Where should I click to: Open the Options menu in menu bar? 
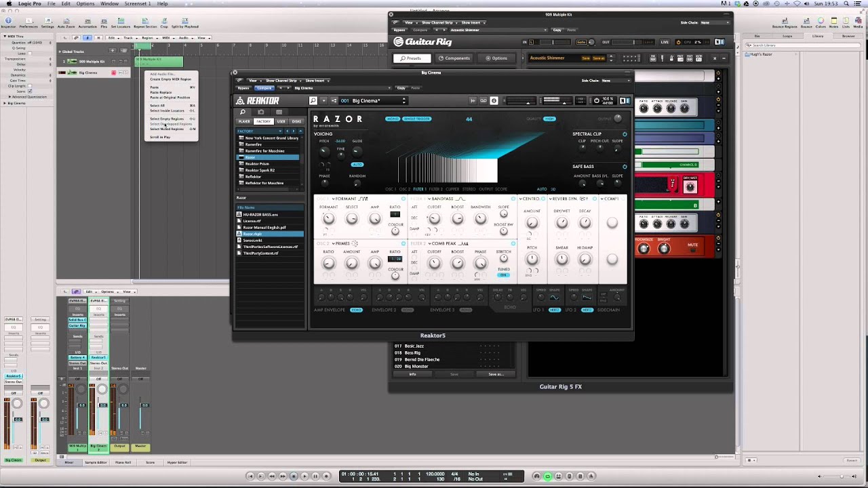85,3
